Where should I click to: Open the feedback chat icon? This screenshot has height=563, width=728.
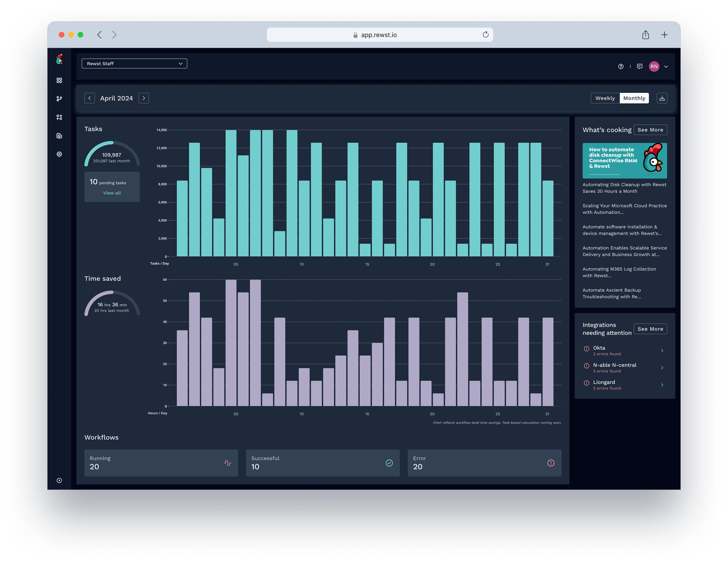click(639, 66)
